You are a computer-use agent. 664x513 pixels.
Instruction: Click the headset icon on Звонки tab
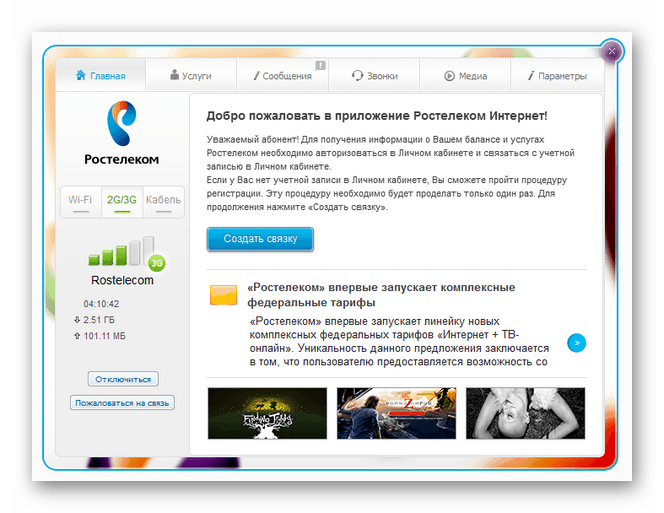[x=357, y=75]
